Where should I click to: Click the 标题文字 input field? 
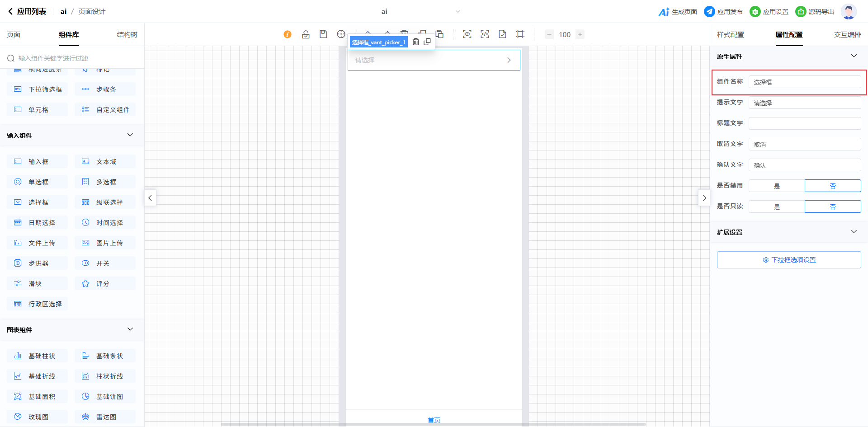(x=805, y=123)
